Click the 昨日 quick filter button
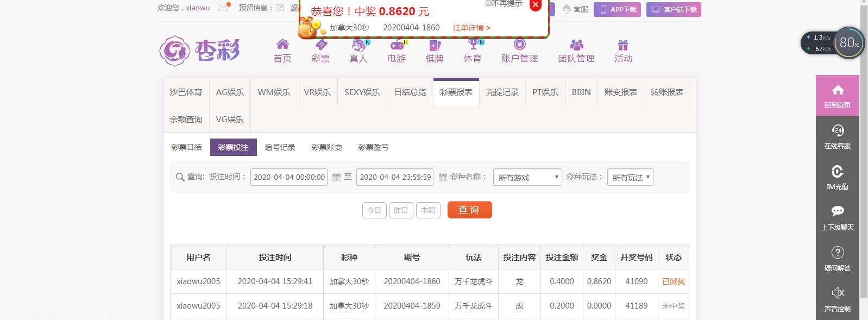This screenshot has width=868, height=320. tap(401, 210)
